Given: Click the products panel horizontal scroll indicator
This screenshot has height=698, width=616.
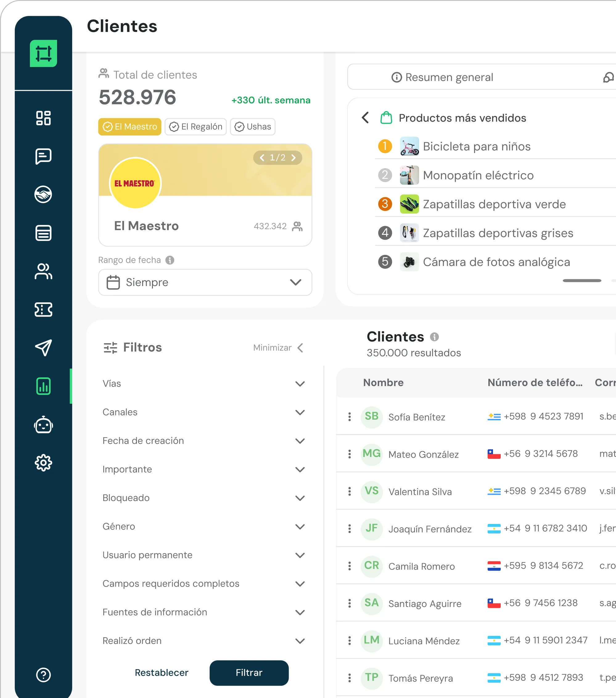Looking at the screenshot, I should click(582, 281).
